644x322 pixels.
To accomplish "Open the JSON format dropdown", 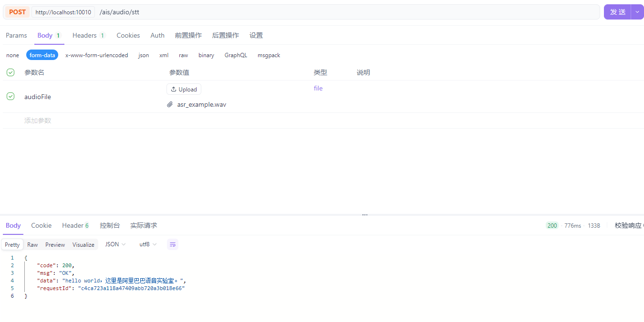I will click(x=115, y=244).
